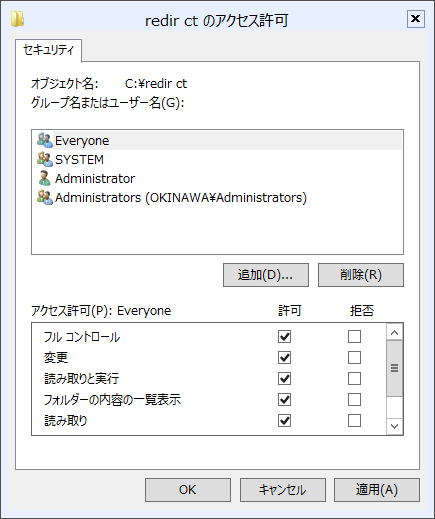Click scroll up arrow in permissions list
Viewport: 435px width, 519px height.
395,332
